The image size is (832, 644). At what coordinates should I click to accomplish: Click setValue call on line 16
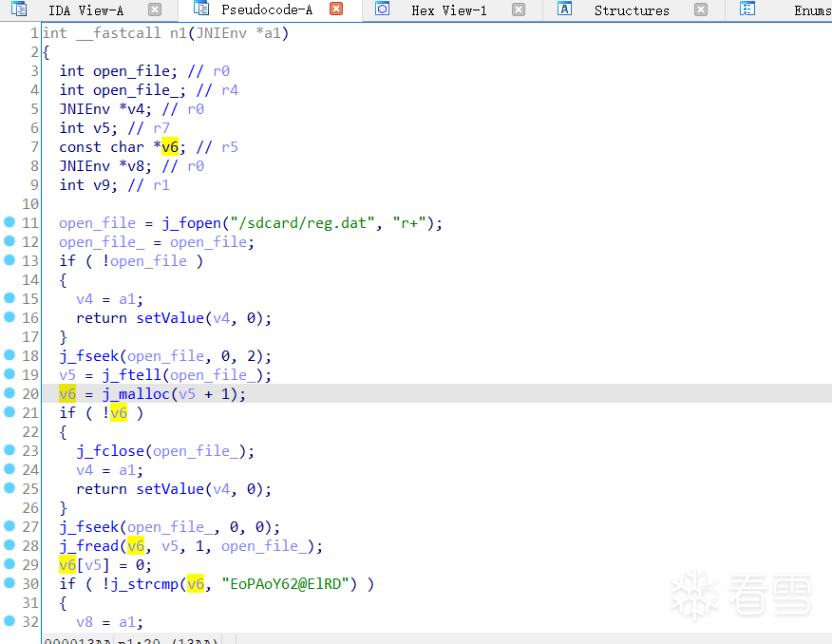pos(170,318)
